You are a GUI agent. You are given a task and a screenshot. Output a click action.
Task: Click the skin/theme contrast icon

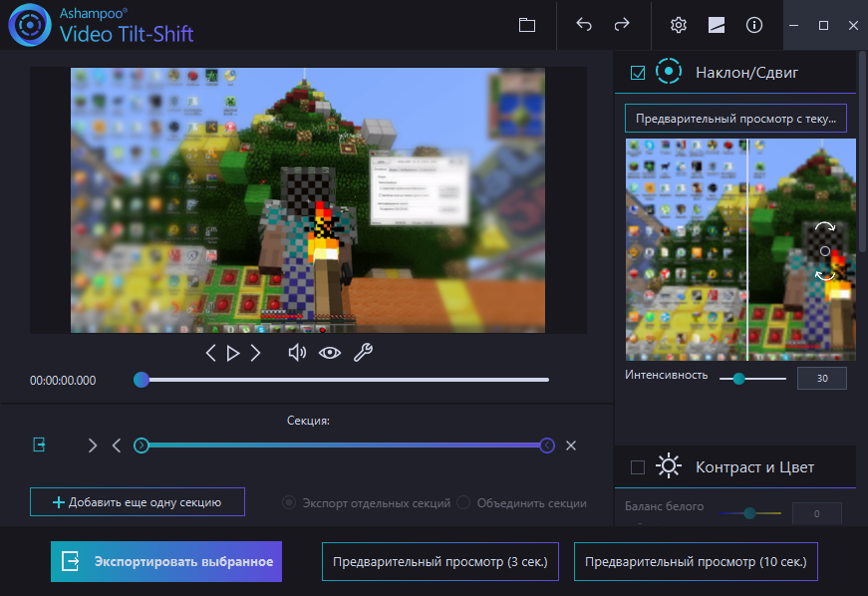click(x=717, y=25)
